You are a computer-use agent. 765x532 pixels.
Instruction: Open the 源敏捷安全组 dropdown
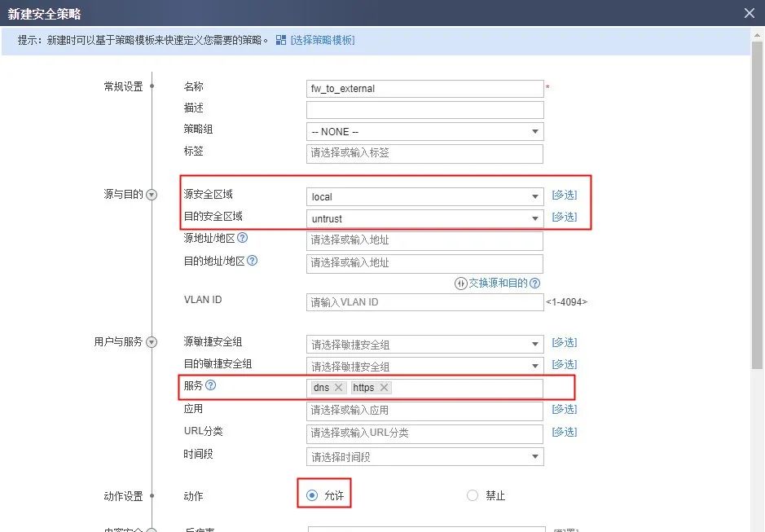tap(425, 345)
